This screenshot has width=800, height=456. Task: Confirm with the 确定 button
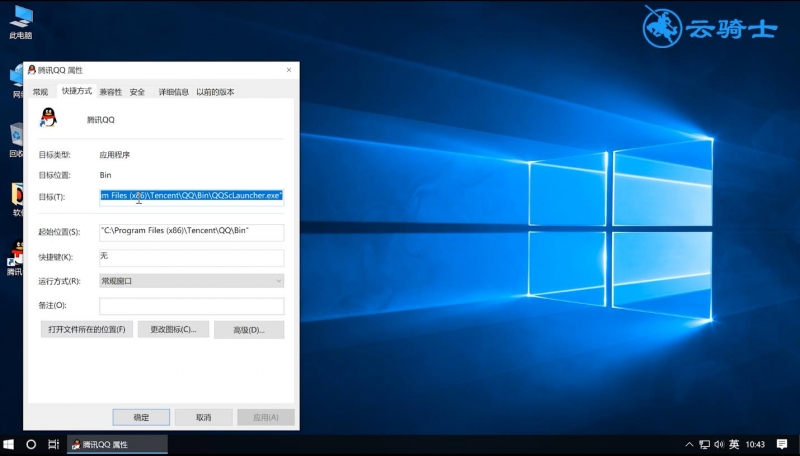coord(141,417)
